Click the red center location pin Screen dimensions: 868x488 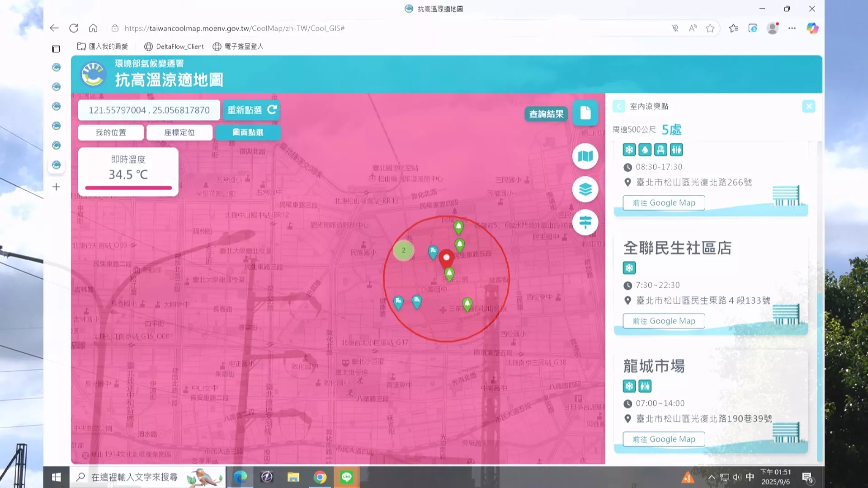point(446,259)
